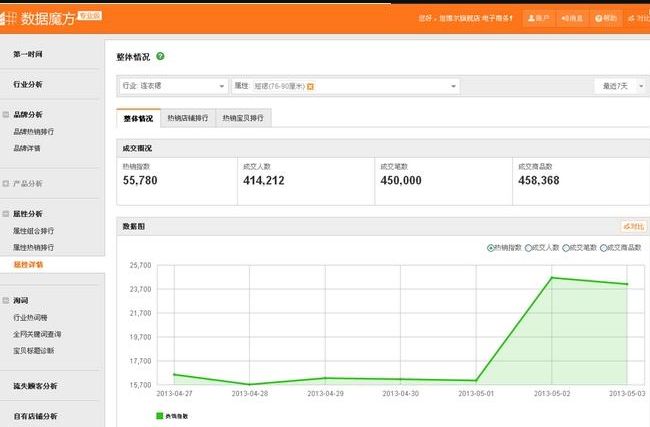Click the 458,368 成交商品数 value

pos(538,180)
